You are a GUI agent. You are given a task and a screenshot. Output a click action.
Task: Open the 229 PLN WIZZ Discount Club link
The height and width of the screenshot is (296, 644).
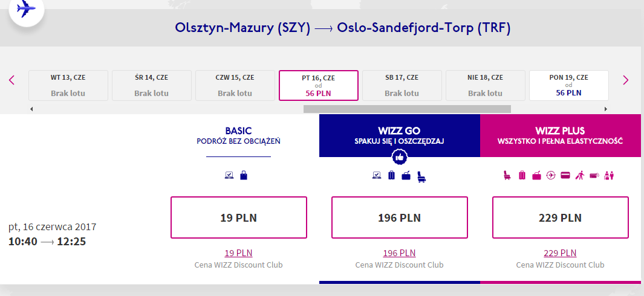(x=560, y=253)
